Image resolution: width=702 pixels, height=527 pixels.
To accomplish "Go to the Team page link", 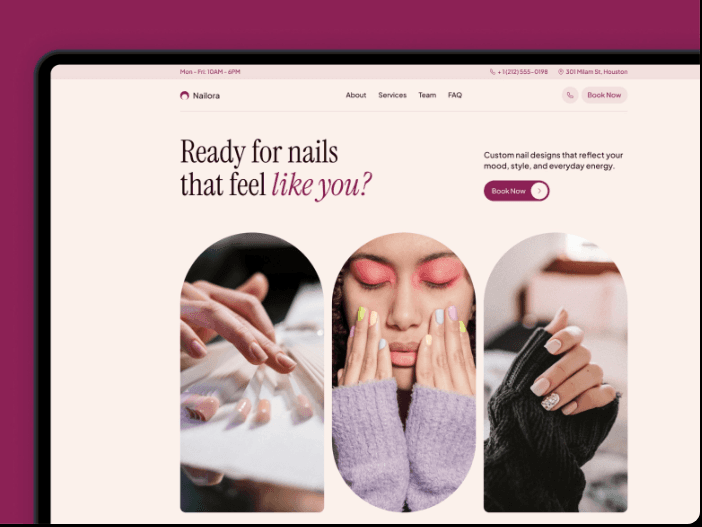I will tap(427, 95).
